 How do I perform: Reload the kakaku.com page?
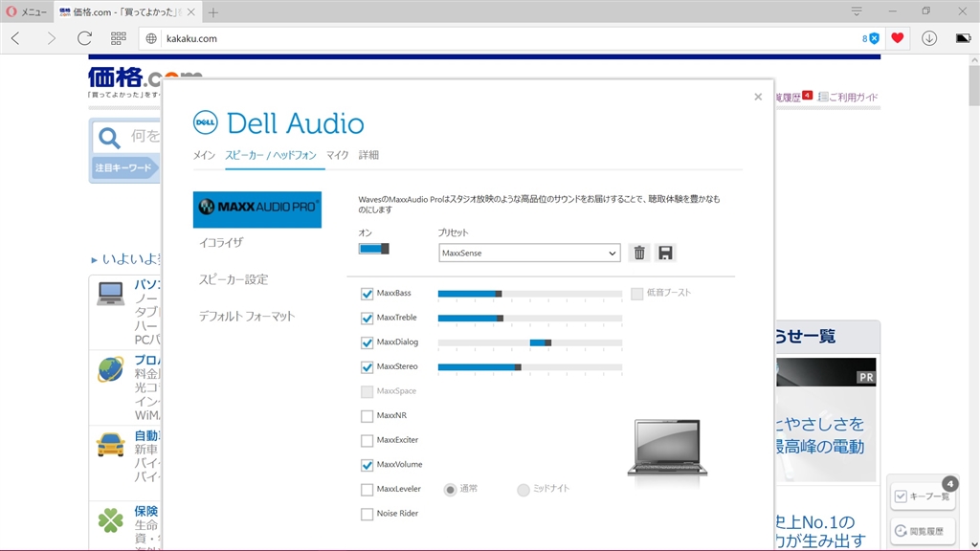84,38
